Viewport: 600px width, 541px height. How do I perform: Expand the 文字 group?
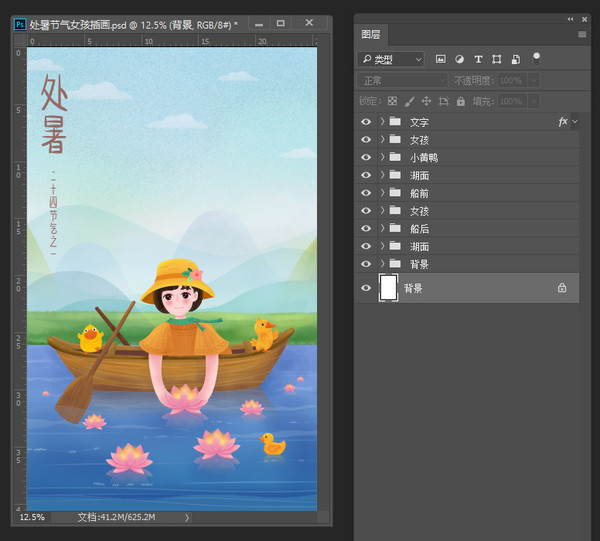(382, 121)
